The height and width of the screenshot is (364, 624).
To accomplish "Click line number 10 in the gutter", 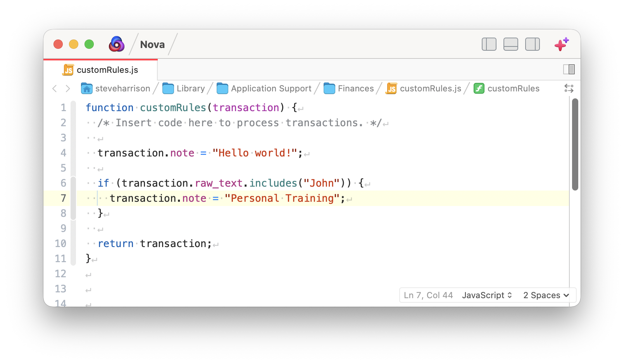I will (60, 244).
